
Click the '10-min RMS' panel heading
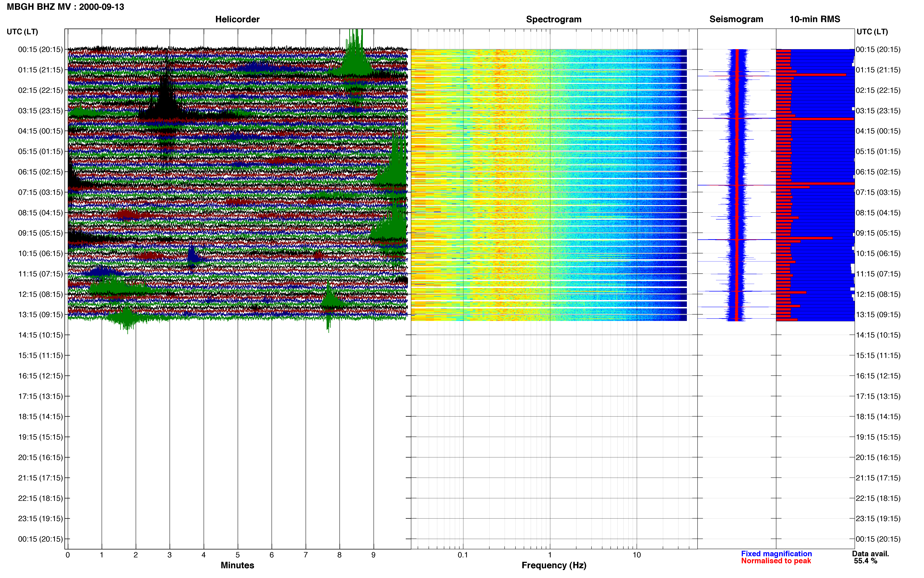[815, 19]
